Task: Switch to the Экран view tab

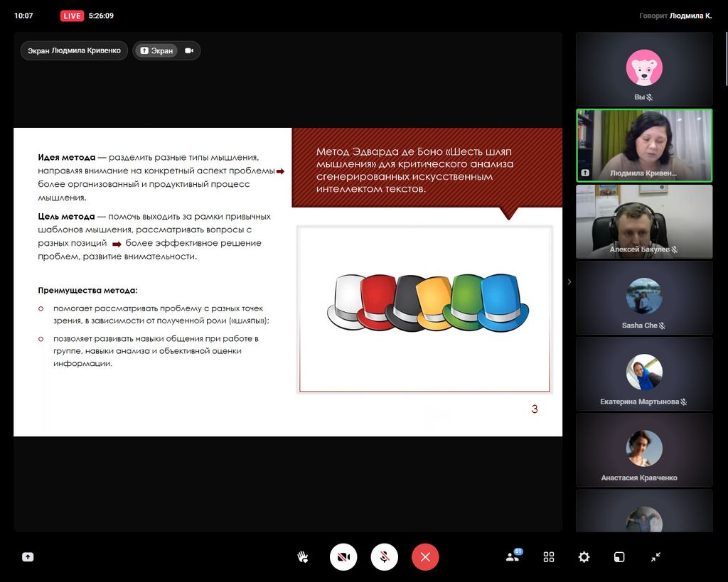Action: [x=156, y=50]
